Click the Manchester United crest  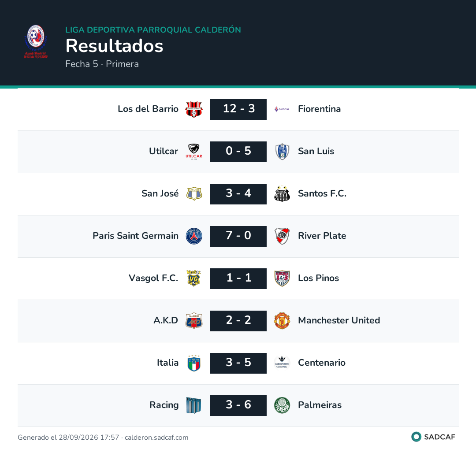pyautogui.click(x=282, y=321)
